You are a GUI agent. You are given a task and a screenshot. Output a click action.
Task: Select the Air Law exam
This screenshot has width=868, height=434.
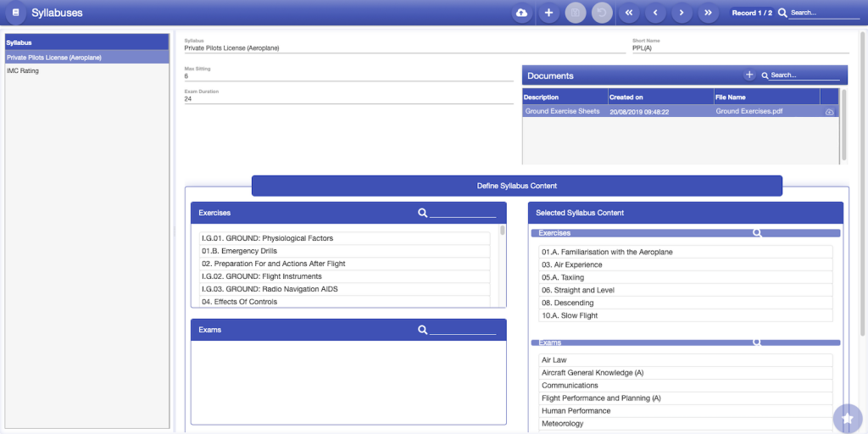pos(686,359)
